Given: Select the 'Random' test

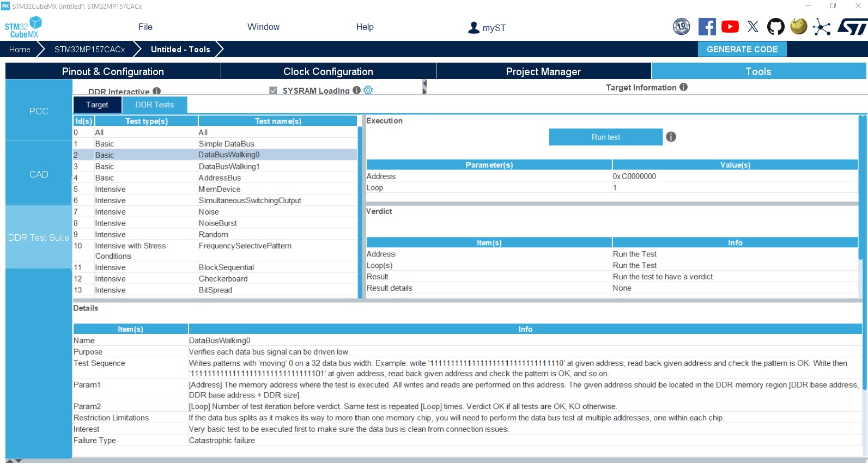Looking at the screenshot, I should [215, 235].
